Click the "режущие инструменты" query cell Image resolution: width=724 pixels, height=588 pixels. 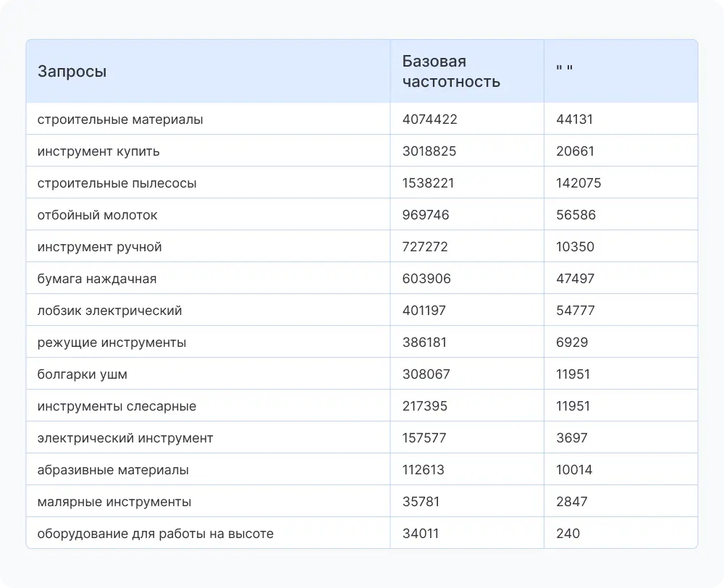(x=111, y=343)
